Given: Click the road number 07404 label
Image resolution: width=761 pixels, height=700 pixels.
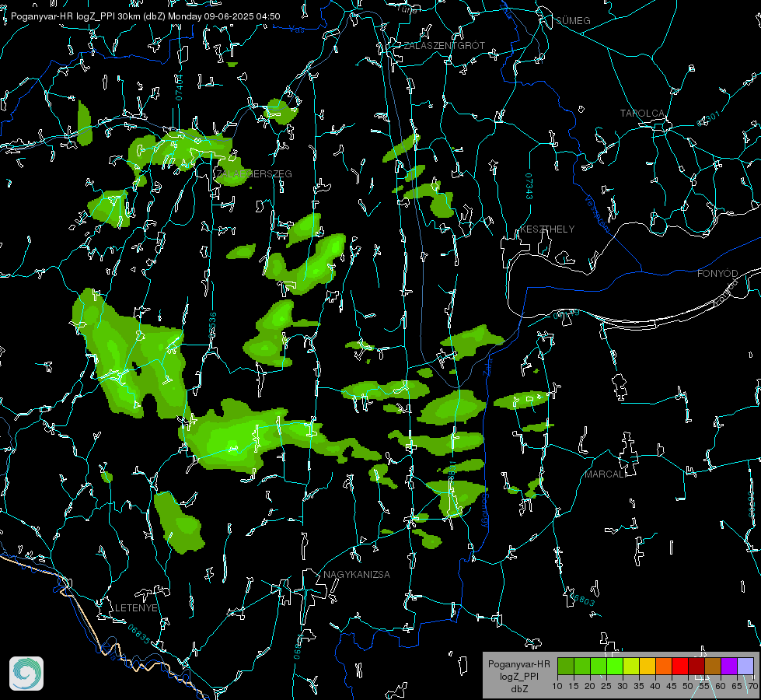Looking at the screenshot, I should 180,87.
